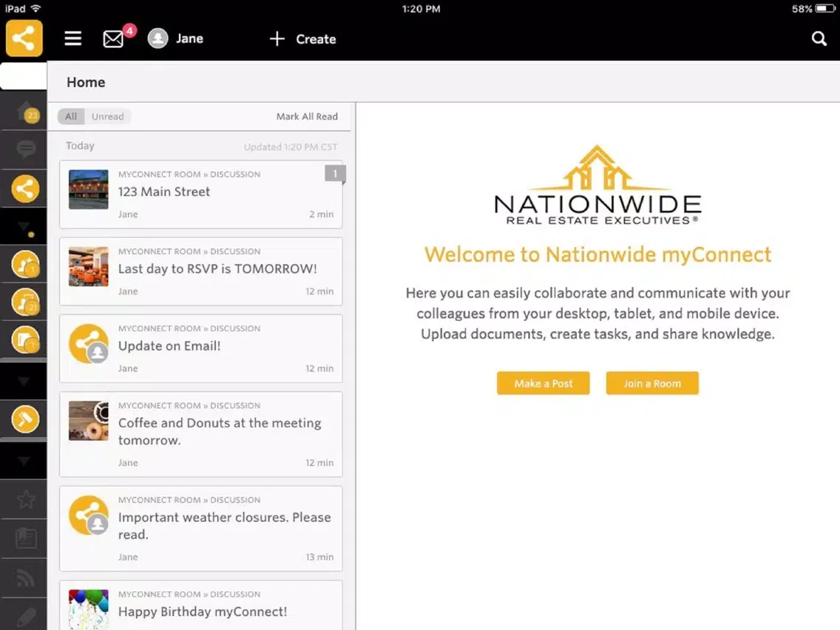Click the RSVP post lounge thumbnail
This screenshot has height=630, width=840.
89,266
